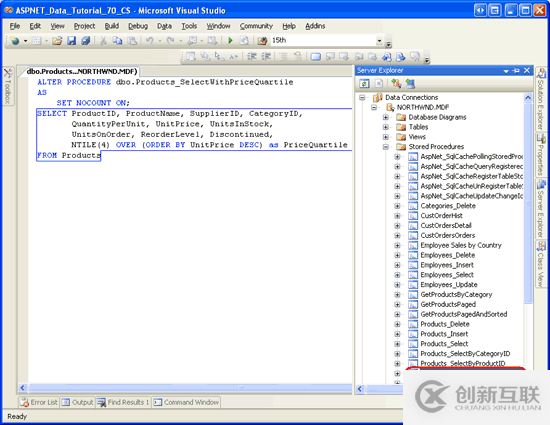Expand the Categories_Delete procedure node
550x425 pixels.
(x=397, y=206)
